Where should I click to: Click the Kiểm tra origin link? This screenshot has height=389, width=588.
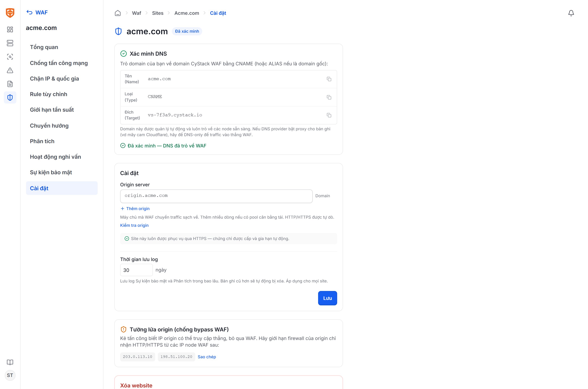(134, 225)
